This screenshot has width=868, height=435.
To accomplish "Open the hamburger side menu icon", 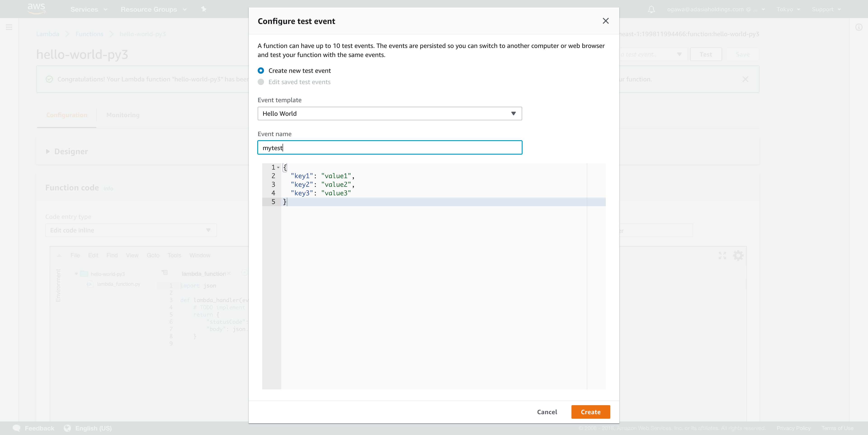I will [x=9, y=27].
